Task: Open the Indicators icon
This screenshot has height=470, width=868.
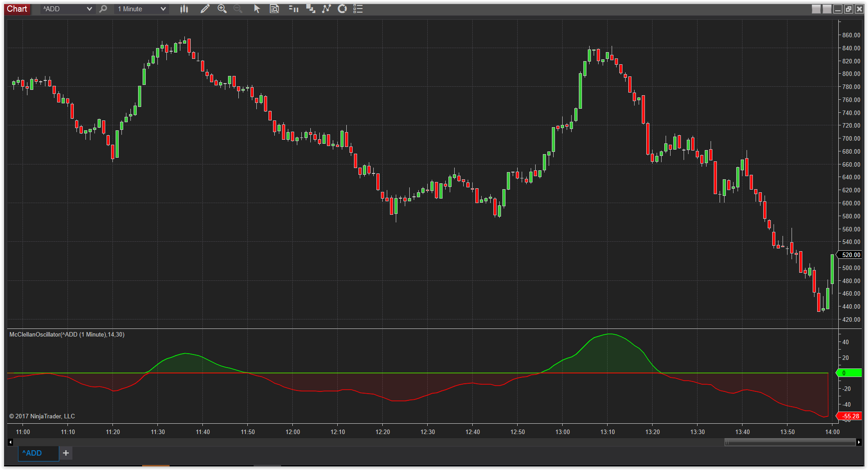Action: 327,9
